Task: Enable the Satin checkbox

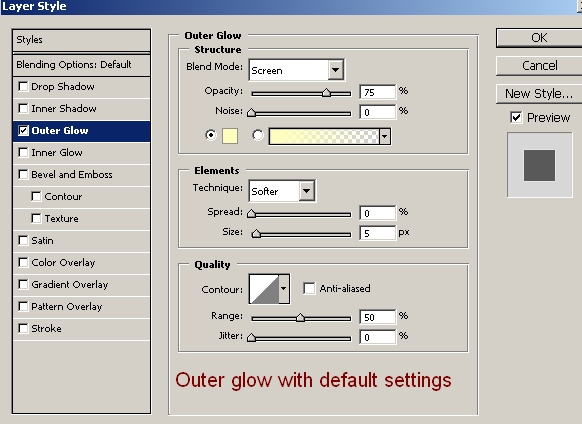Action: point(23,241)
